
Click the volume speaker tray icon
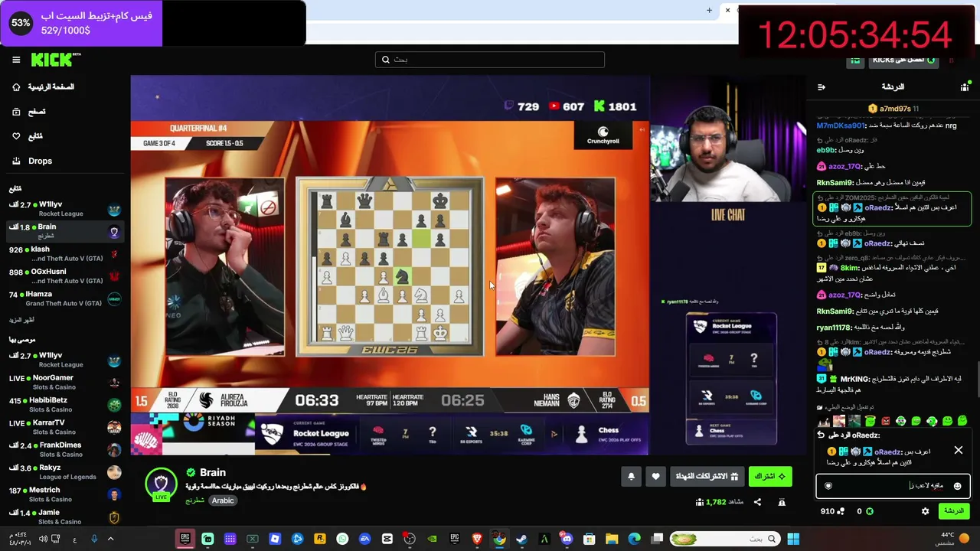[x=43, y=539]
